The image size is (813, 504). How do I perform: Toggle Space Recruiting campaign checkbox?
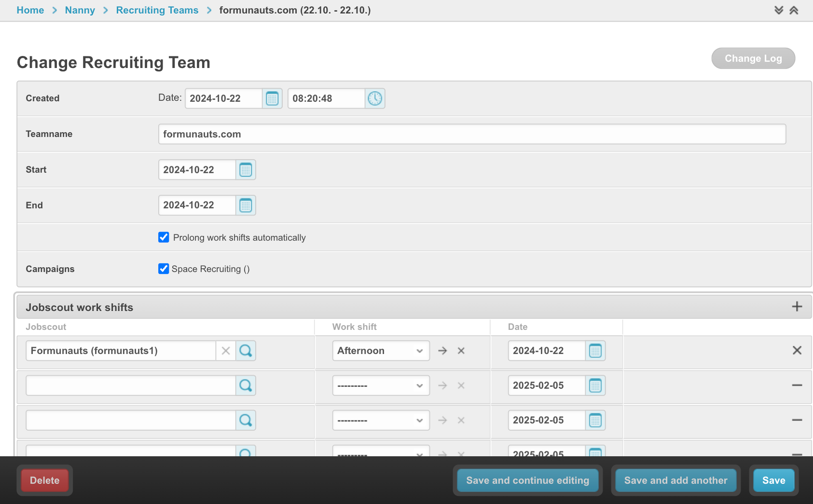[164, 269]
